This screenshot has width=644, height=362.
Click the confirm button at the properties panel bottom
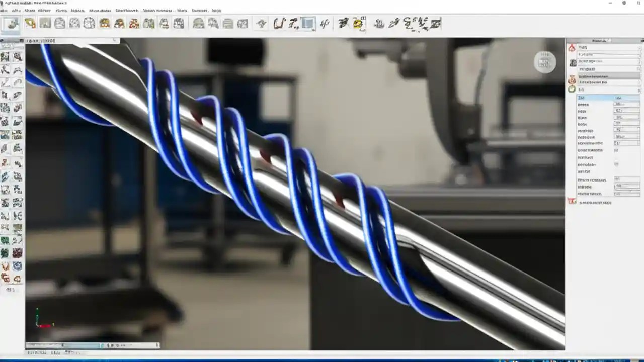point(573,201)
